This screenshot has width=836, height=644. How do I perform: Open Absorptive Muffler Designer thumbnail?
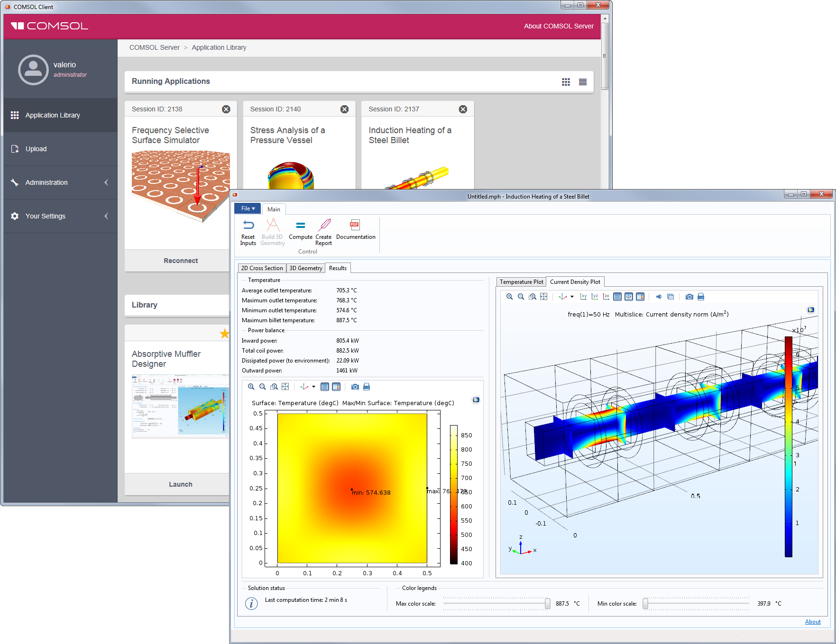(x=180, y=406)
